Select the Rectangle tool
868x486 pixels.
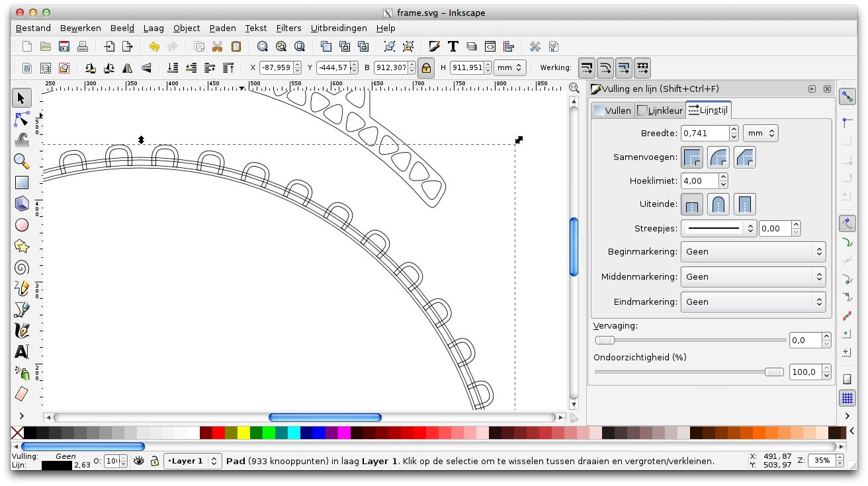21,182
